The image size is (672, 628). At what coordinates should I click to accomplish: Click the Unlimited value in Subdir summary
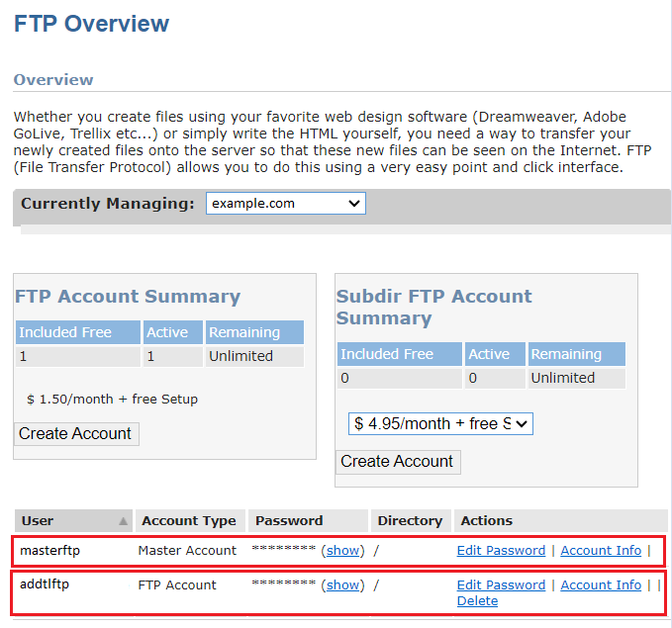pyautogui.click(x=563, y=378)
